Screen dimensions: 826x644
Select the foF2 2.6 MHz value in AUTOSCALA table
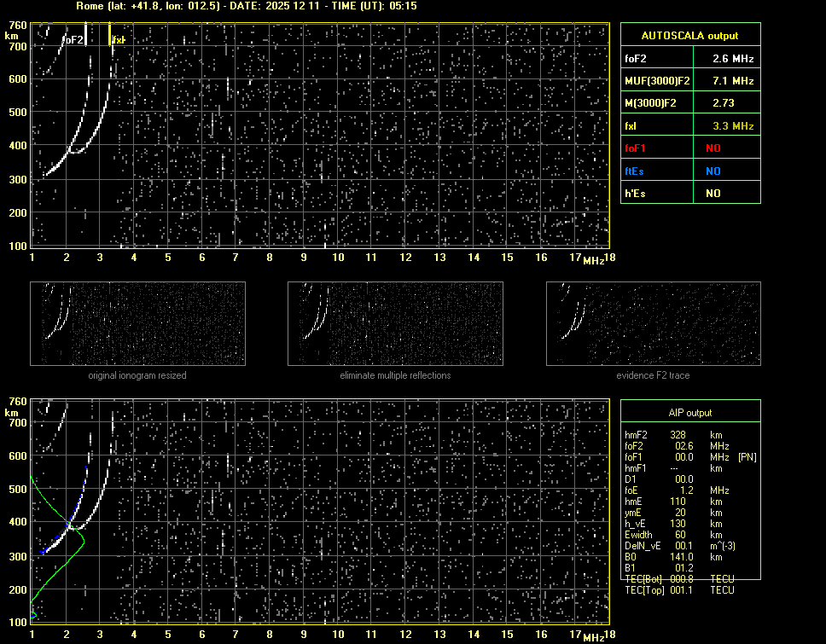click(x=733, y=59)
